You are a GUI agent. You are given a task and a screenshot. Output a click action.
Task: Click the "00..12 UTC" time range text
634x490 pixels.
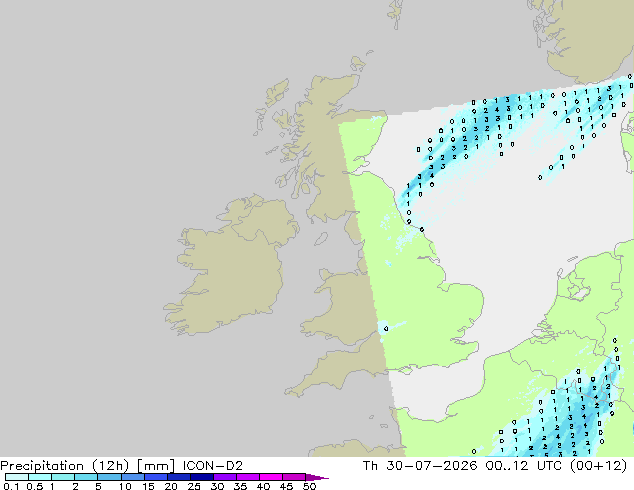[523, 466]
